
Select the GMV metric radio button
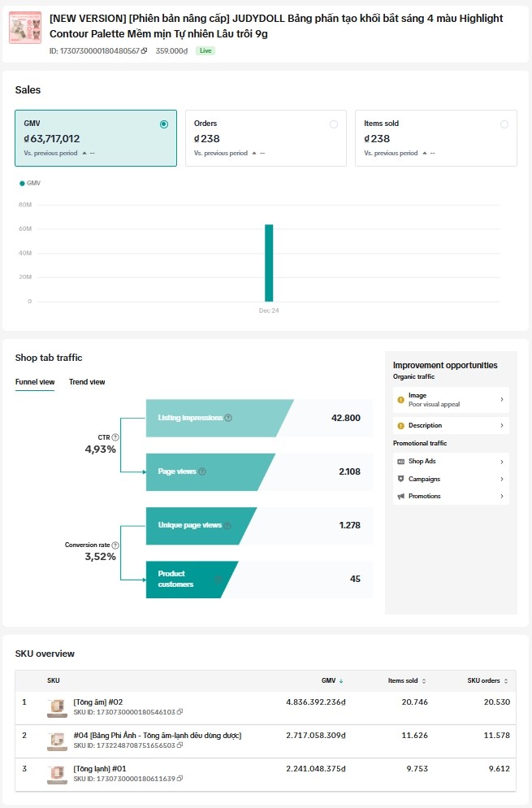coord(164,124)
